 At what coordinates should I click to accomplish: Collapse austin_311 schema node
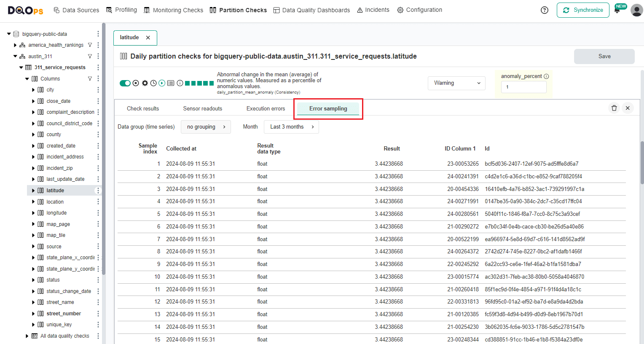click(15, 56)
